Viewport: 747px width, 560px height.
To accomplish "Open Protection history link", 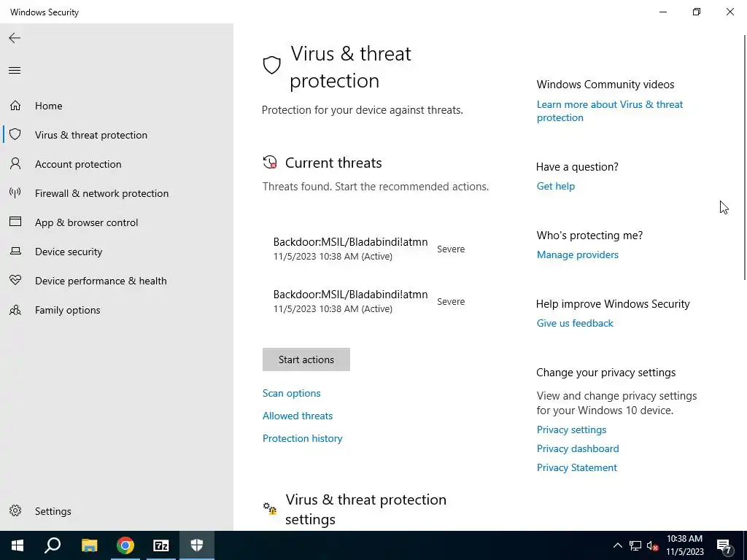I will [303, 438].
